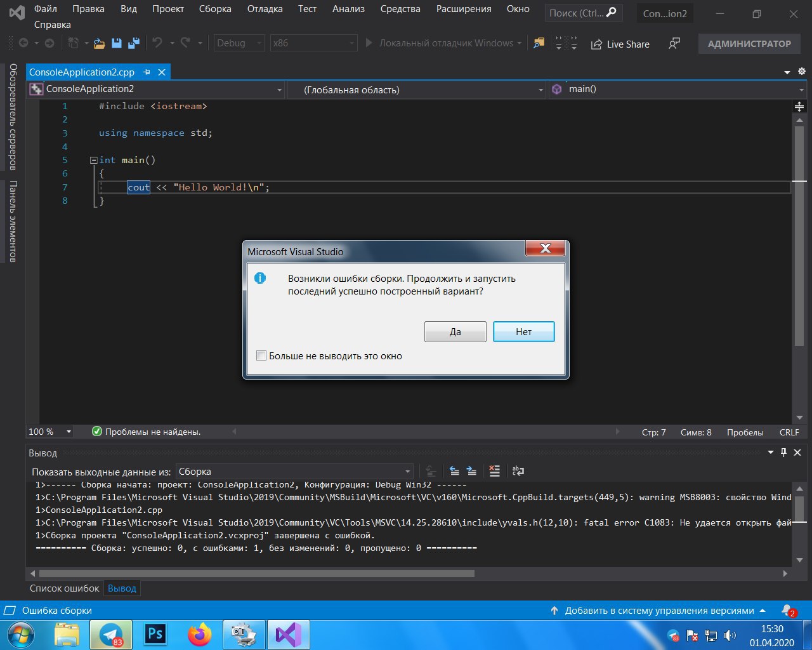Click the 'Да' button in the dialog

tap(455, 331)
